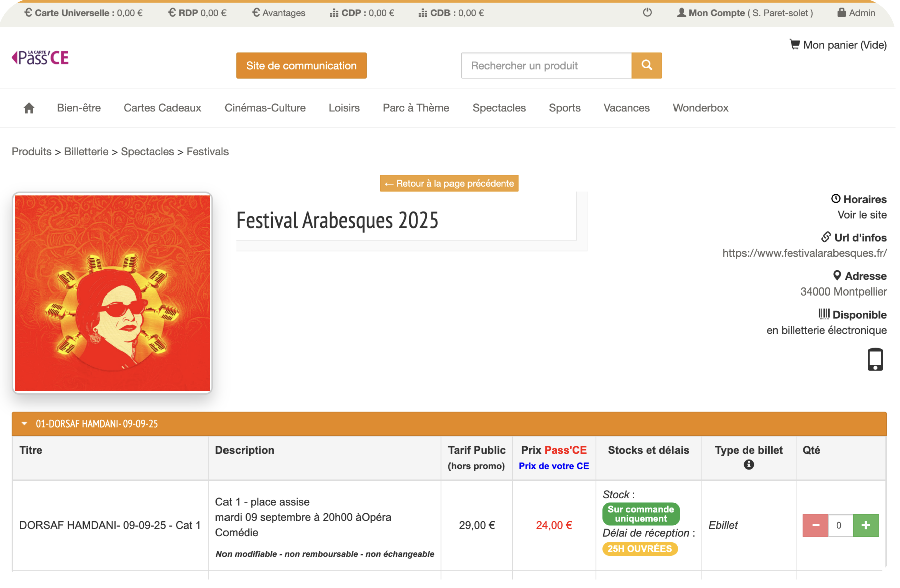Open the Cartes Cadeaux menu

pyautogui.click(x=162, y=108)
